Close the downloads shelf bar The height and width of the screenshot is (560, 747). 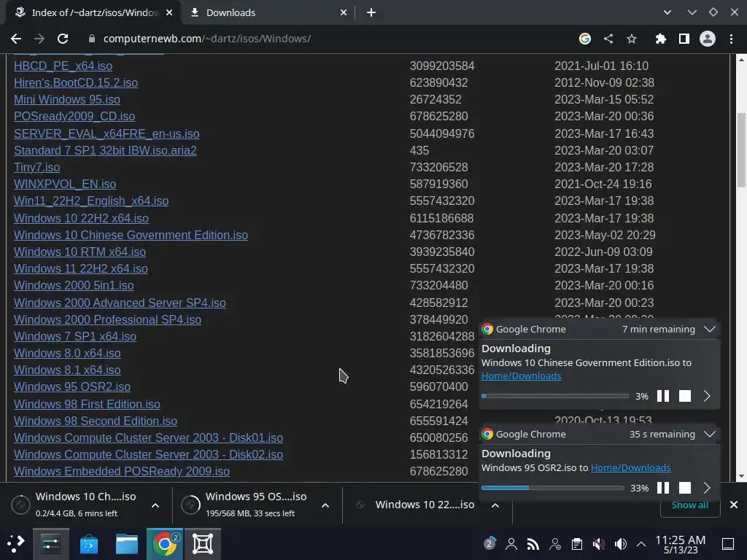pyautogui.click(x=734, y=505)
